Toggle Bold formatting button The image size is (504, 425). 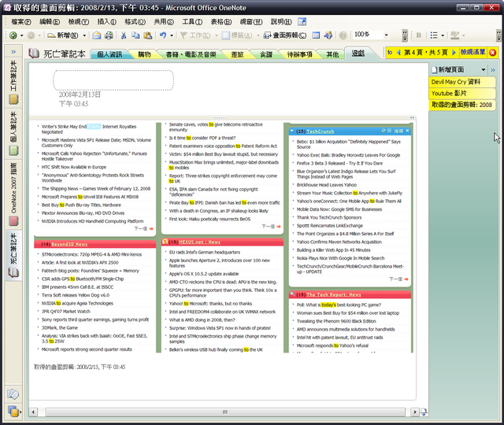coord(418,35)
